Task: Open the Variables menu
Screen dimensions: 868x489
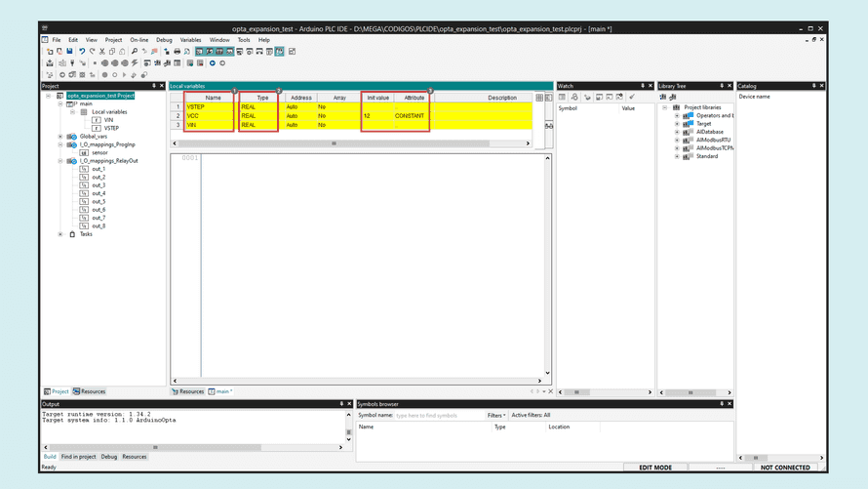Action: [x=190, y=40]
